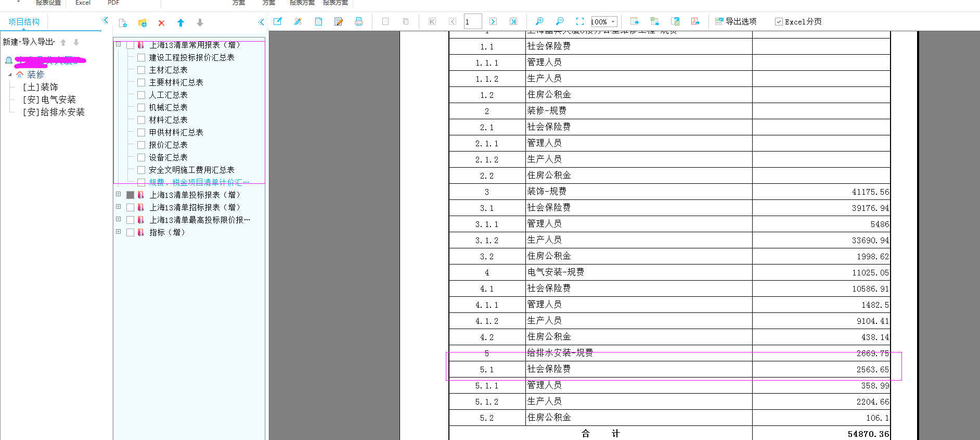Switch to the 项目结构 tab
The height and width of the screenshot is (440, 980).
click(x=24, y=22)
